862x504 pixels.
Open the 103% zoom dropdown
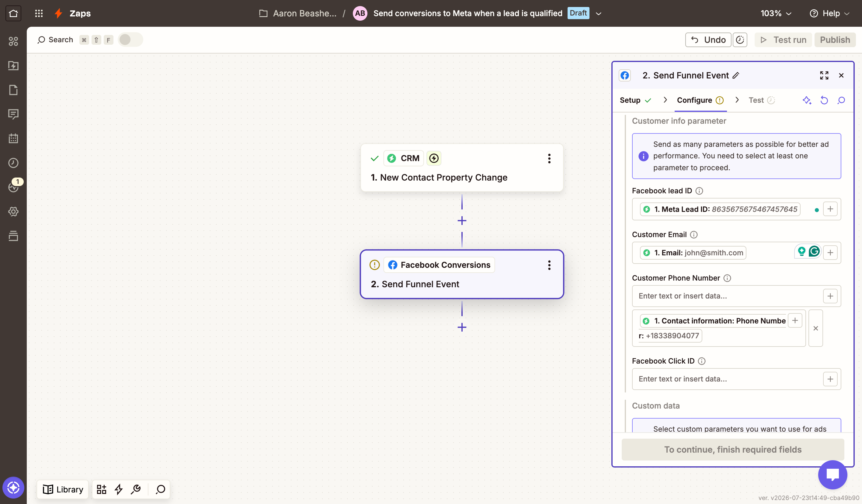tap(776, 13)
